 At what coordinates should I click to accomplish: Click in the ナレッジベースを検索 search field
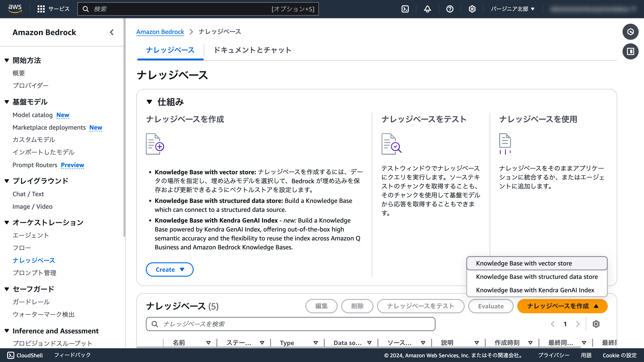click(x=290, y=324)
